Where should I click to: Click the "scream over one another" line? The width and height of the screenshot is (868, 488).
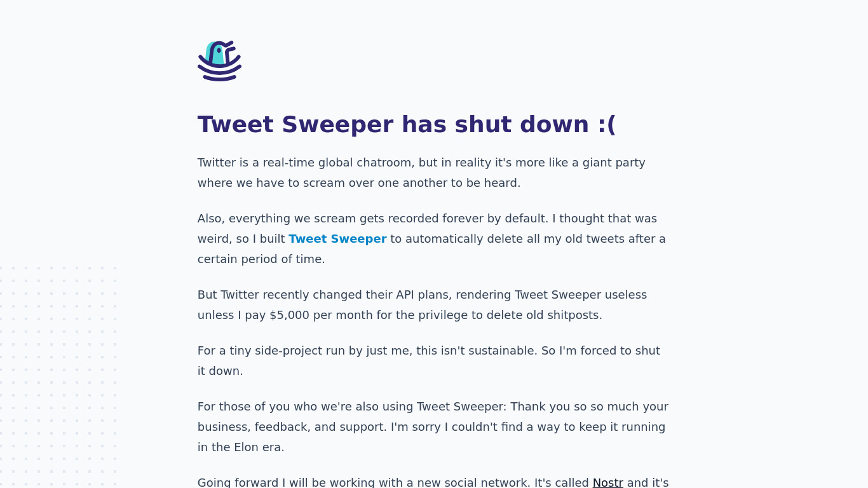(359, 183)
